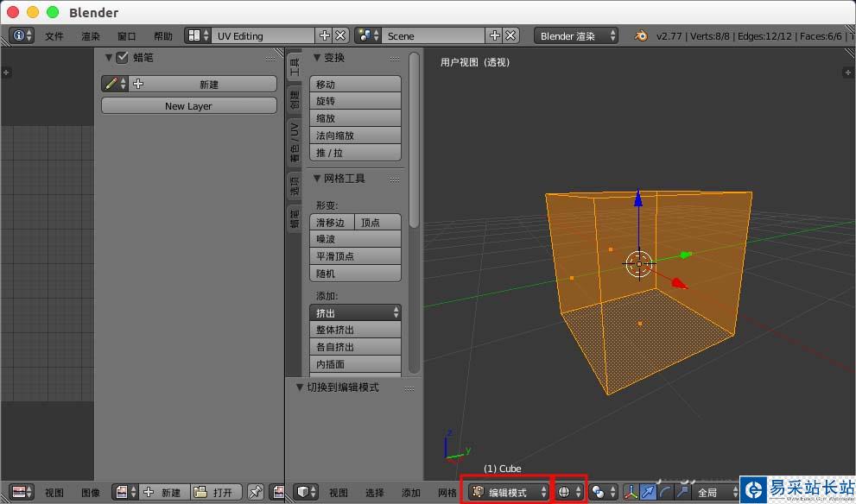Collapse the 变换 panel triangle
856x504 pixels.
coord(317,58)
